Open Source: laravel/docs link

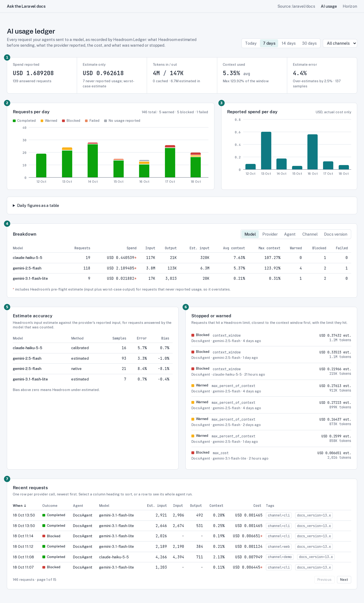pyautogui.click(x=296, y=6)
